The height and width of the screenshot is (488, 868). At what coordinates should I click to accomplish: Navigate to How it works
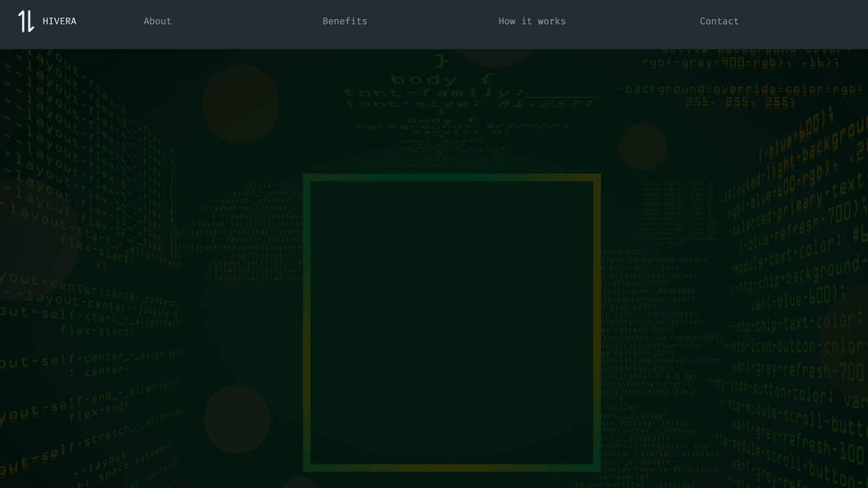pyautogui.click(x=532, y=21)
